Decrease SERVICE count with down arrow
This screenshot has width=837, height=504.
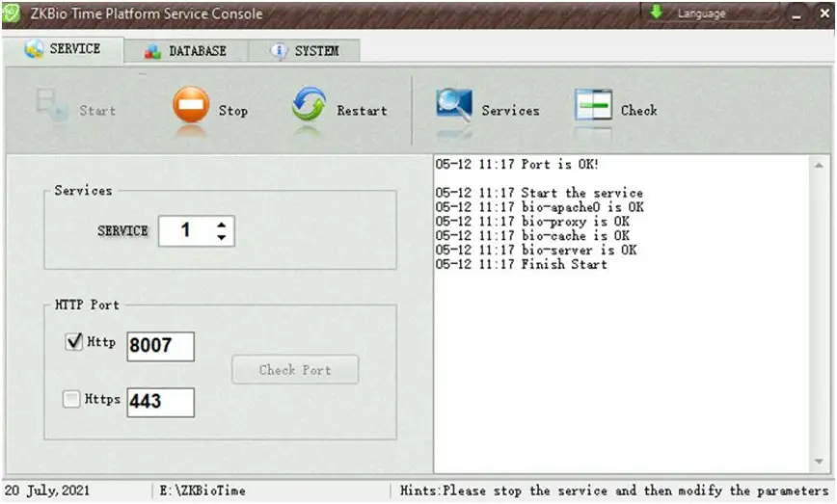pos(222,237)
